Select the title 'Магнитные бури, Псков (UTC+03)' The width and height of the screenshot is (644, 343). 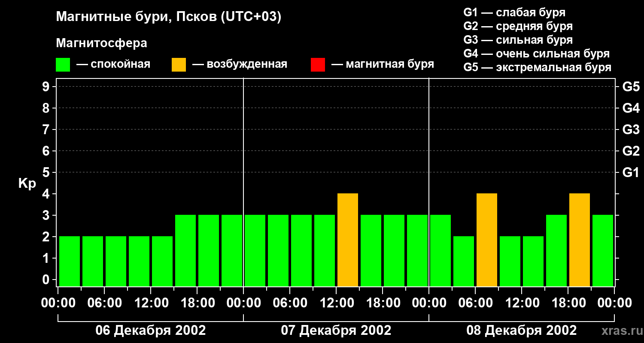[x=169, y=17]
